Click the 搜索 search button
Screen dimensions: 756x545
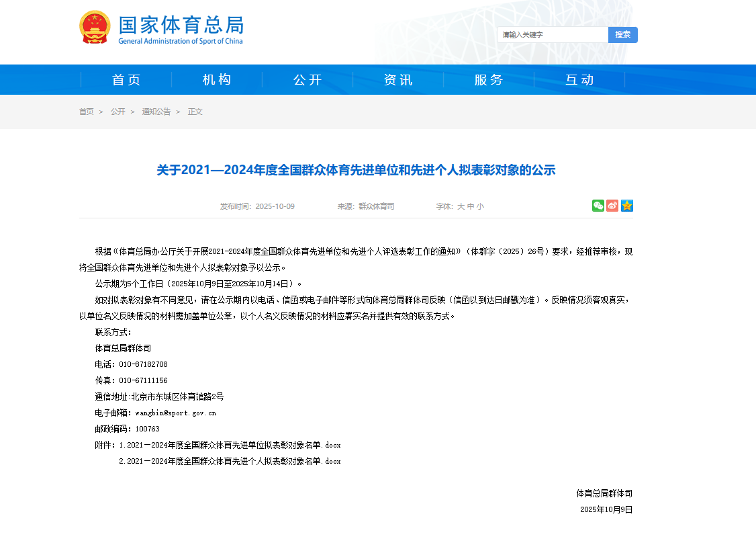[x=622, y=35]
